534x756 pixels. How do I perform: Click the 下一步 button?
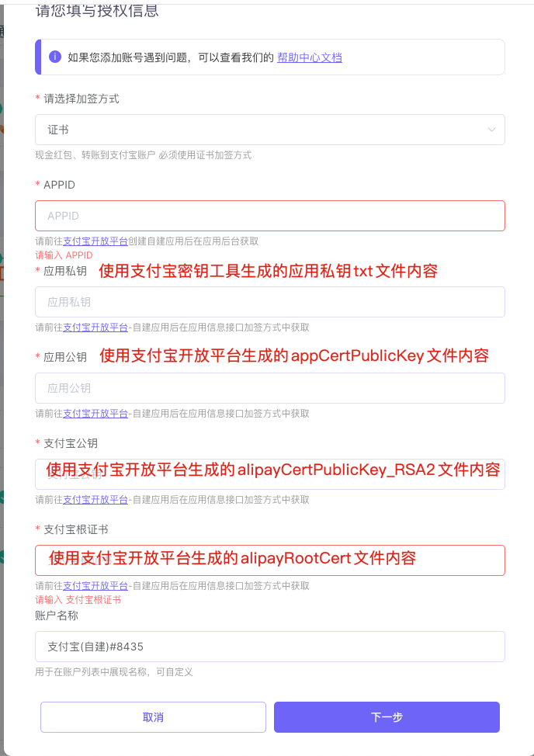point(387,717)
